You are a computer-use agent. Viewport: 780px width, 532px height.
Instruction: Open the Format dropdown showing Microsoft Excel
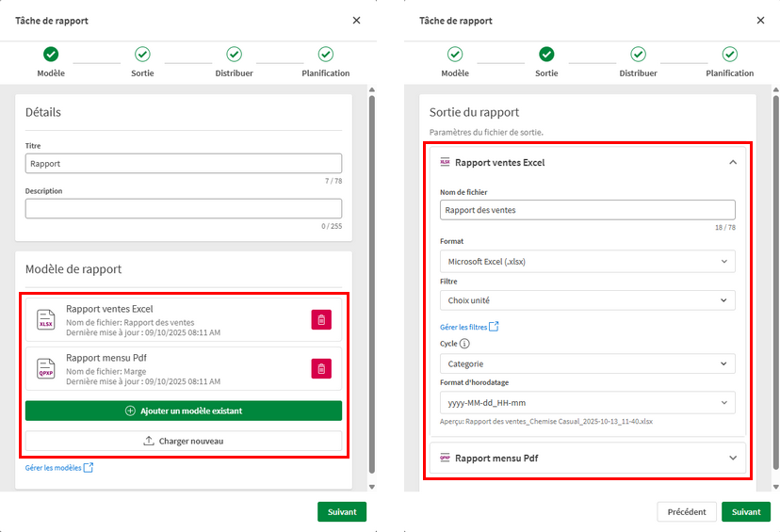pyautogui.click(x=587, y=261)
